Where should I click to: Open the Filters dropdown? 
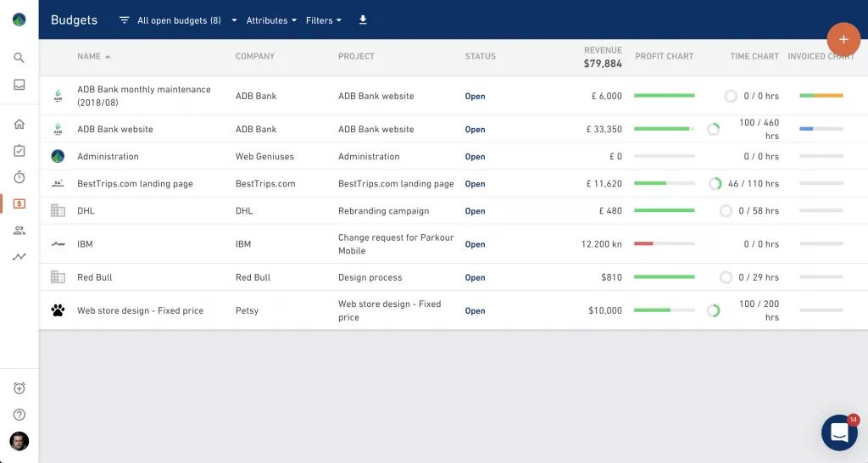pyautogui.click(x=323, y=20)
